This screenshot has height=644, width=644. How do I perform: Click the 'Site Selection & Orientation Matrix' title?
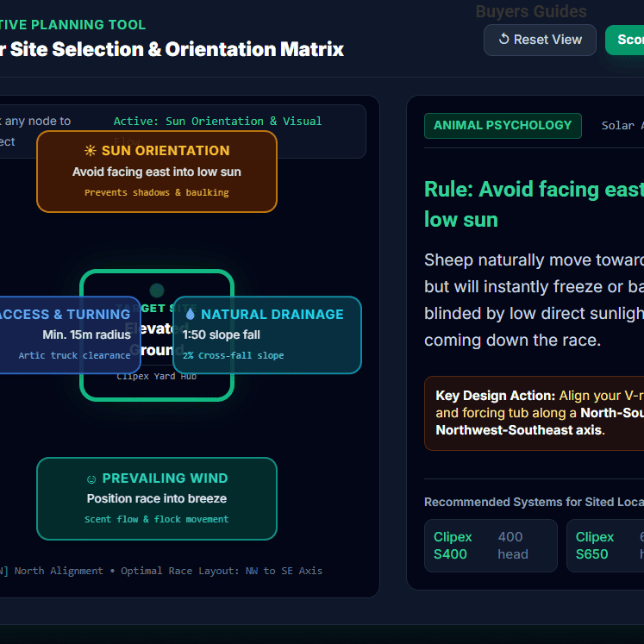pos(177,49)
